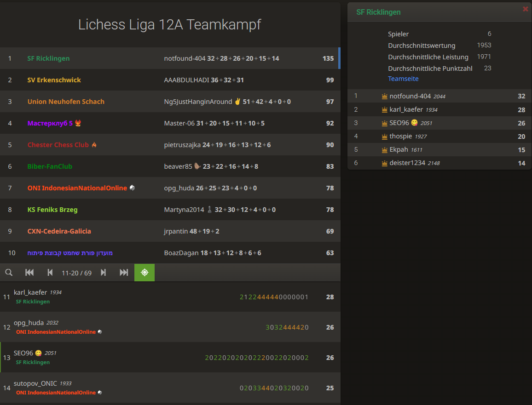Viewport: 532px width, 405px height.
Task: Click pietruszajka leader name
Action: point(182,145)
